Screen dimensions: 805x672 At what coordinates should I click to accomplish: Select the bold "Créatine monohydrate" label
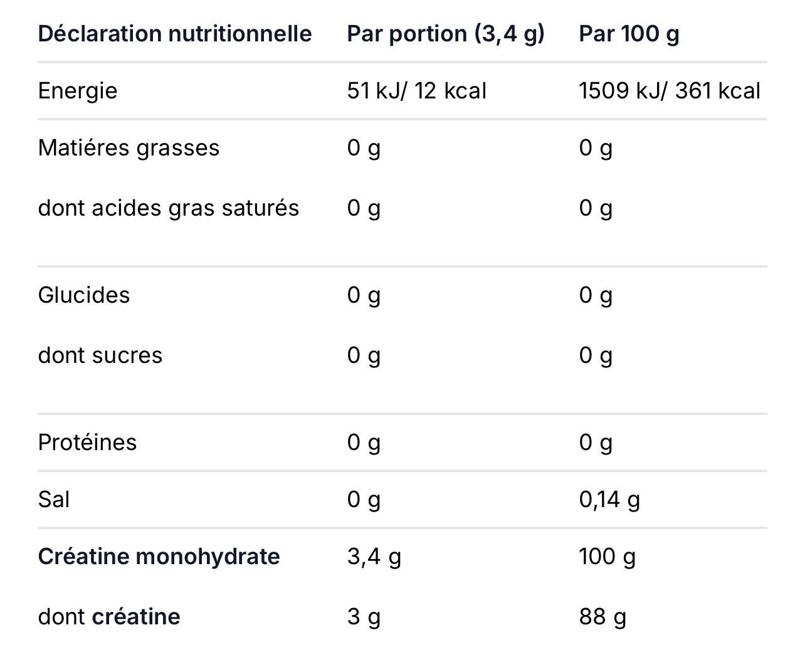point(159,557)
